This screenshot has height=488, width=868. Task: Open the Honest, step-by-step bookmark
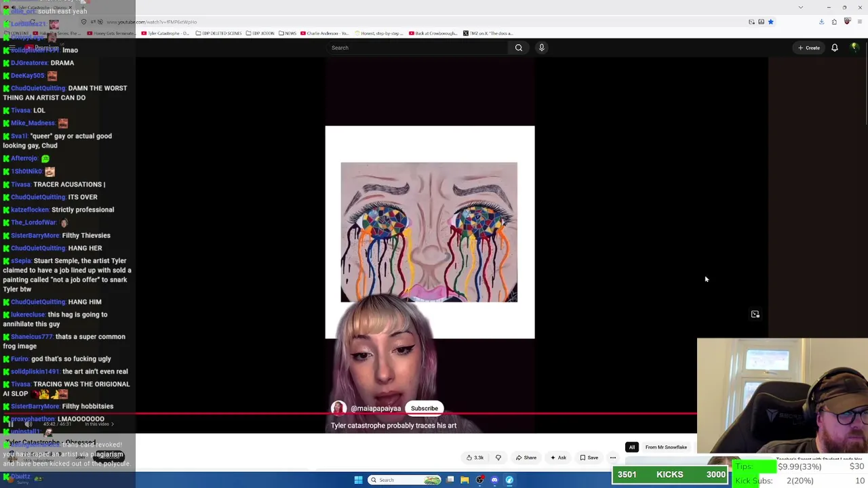[x=378, y=33]
